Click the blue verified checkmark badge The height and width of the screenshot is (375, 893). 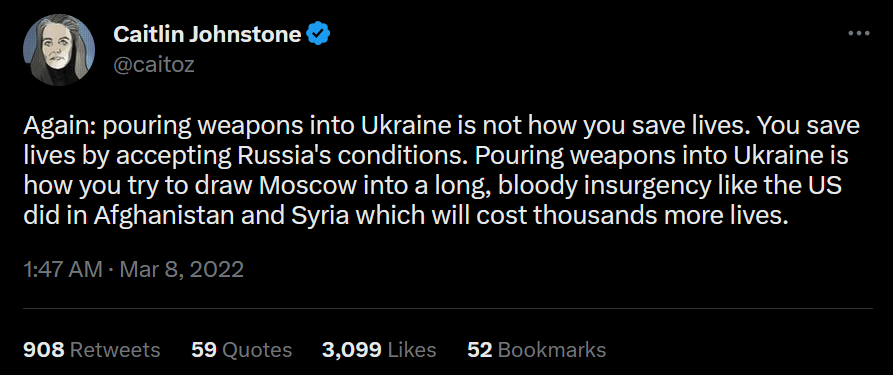click(318, 35)
